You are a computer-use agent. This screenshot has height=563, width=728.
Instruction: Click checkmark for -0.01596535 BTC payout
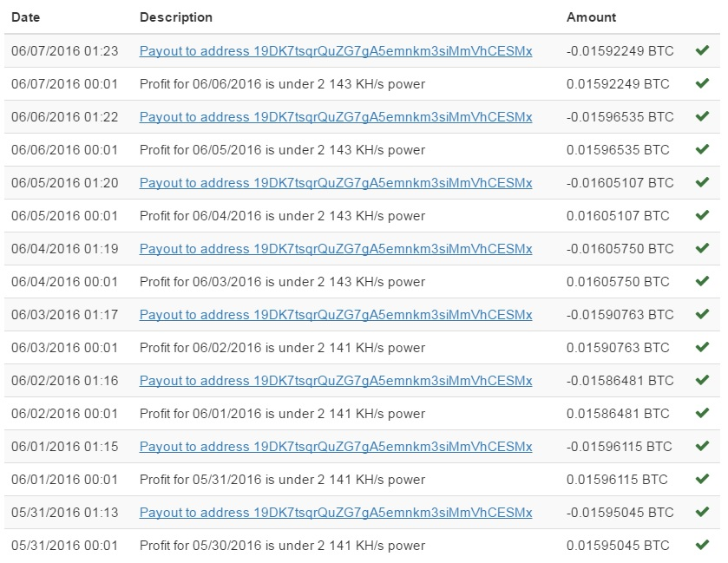703,116
